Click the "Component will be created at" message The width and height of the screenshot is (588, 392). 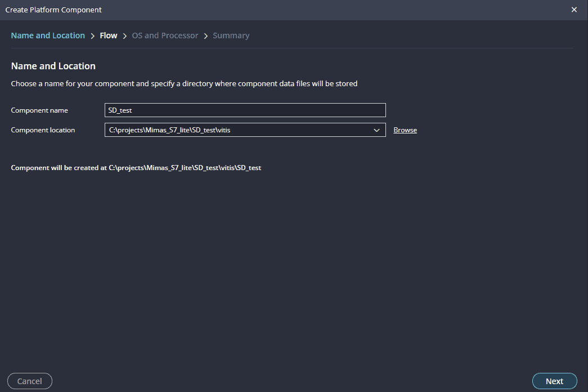136,168
